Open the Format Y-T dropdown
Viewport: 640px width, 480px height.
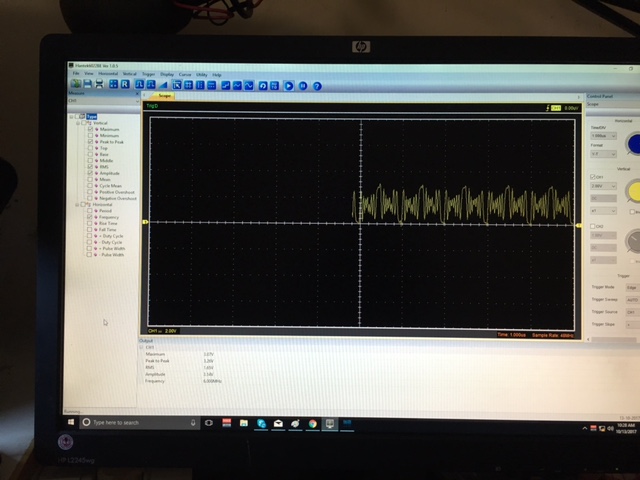click(603, 154)
